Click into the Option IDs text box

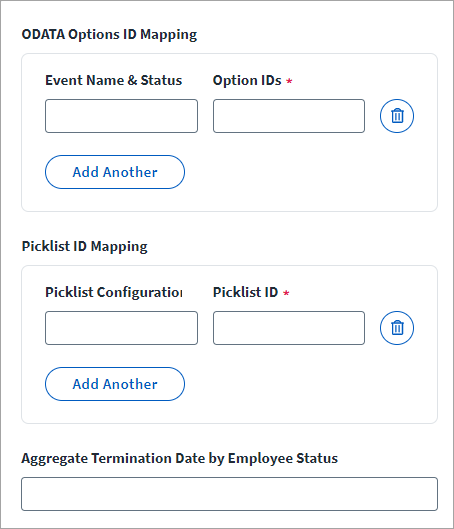[289, 116]
